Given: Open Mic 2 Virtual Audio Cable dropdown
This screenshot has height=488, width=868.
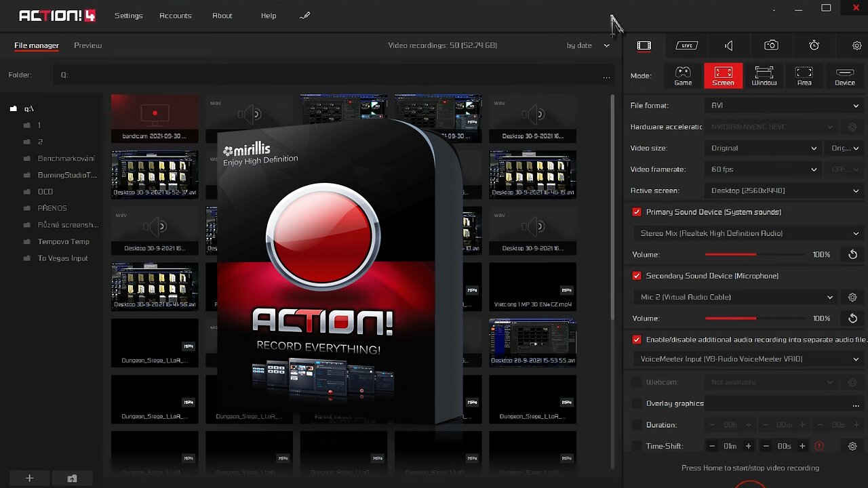Looking at the screenshot, I should click(736, 297).
